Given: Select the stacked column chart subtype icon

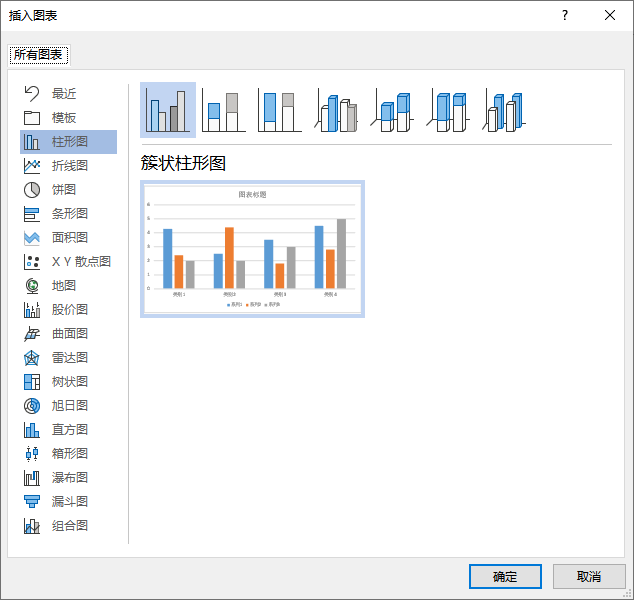Looking at the screenshot, I should [224, 110].
